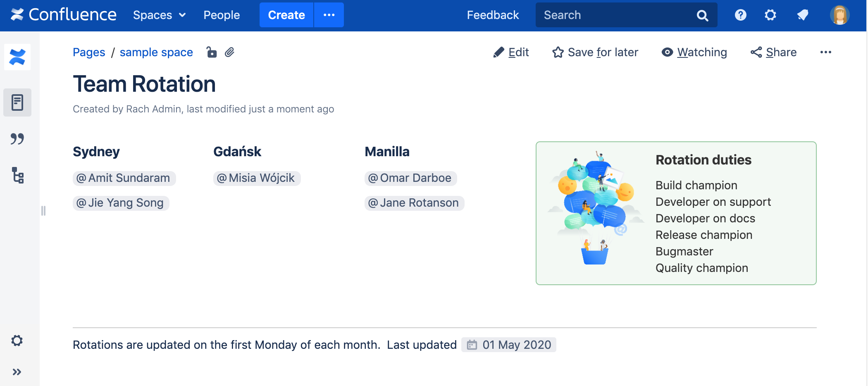Expand the sidebar with double chevron

[x=17, y=372]
